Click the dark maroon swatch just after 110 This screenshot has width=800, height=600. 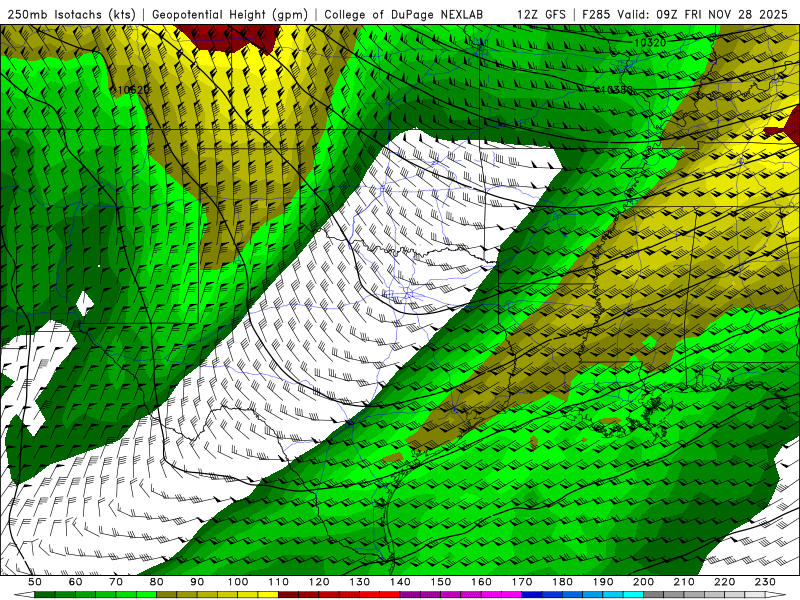coord(288,595)
